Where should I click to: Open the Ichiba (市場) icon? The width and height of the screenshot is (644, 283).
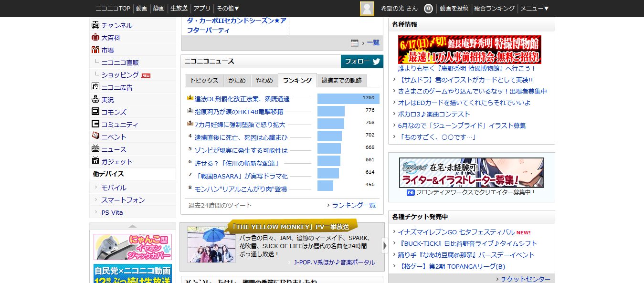point(95,50)
